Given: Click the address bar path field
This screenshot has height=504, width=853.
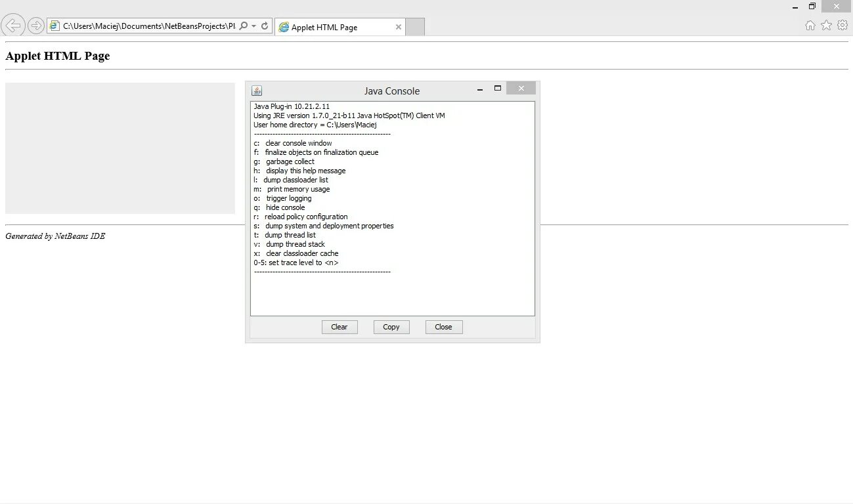Looking at the screenshot, I should pyautogui.click(x=149, y=26).
